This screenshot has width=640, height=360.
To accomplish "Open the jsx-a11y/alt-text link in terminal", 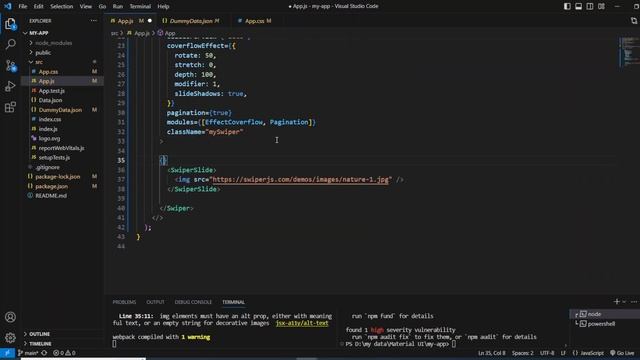I will (302, 323).
